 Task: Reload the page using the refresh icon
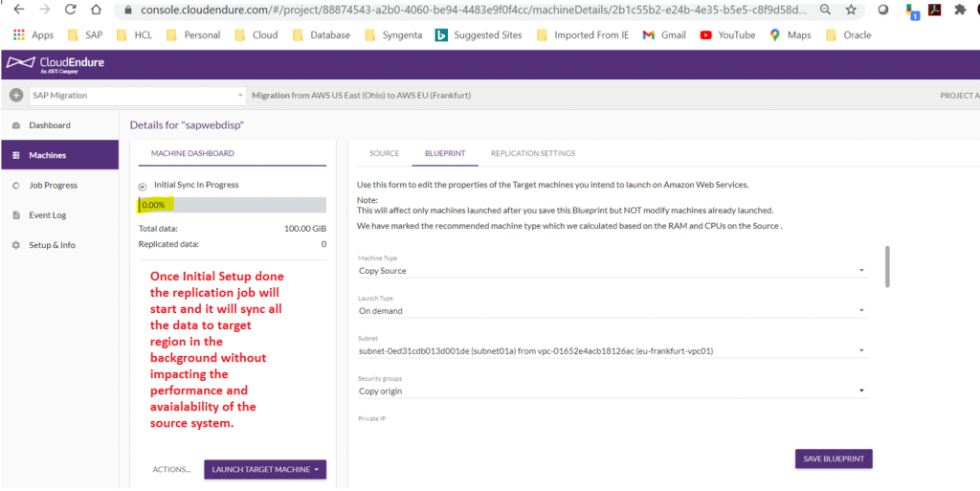[70, 10]
